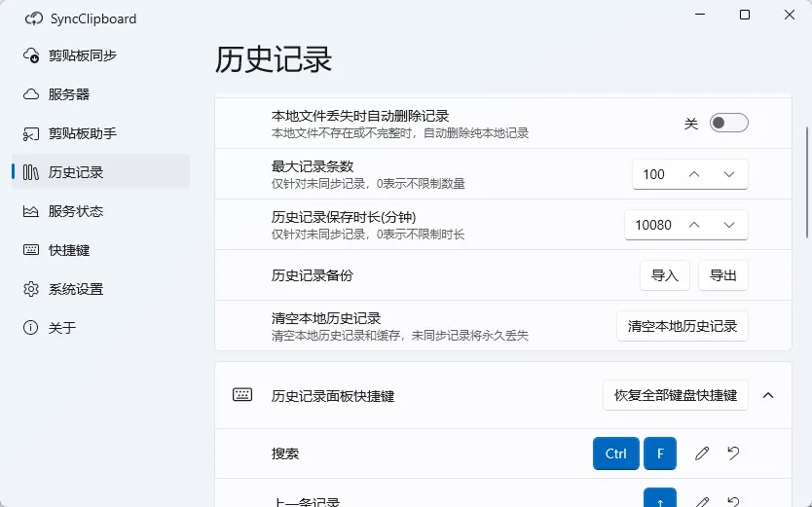Open the 剪贴板助手 page
The image size is (812, 507).
100,133
